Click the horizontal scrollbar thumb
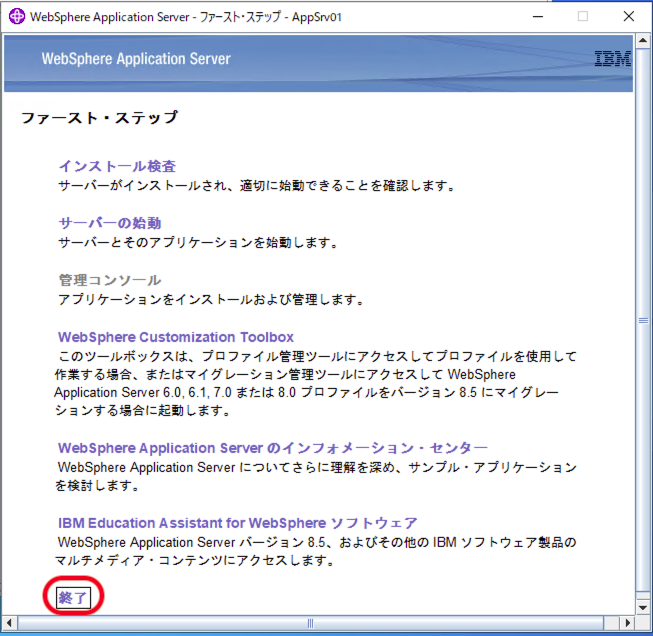The height and width of the screenshot is (636, 653). (x=310, y=623)
